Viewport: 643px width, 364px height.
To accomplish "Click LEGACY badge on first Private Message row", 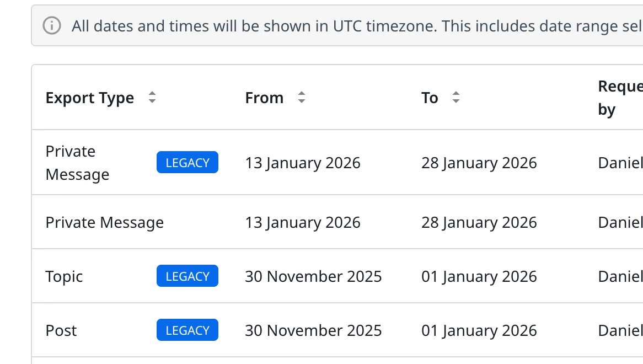I will click(x=187, y=162).
